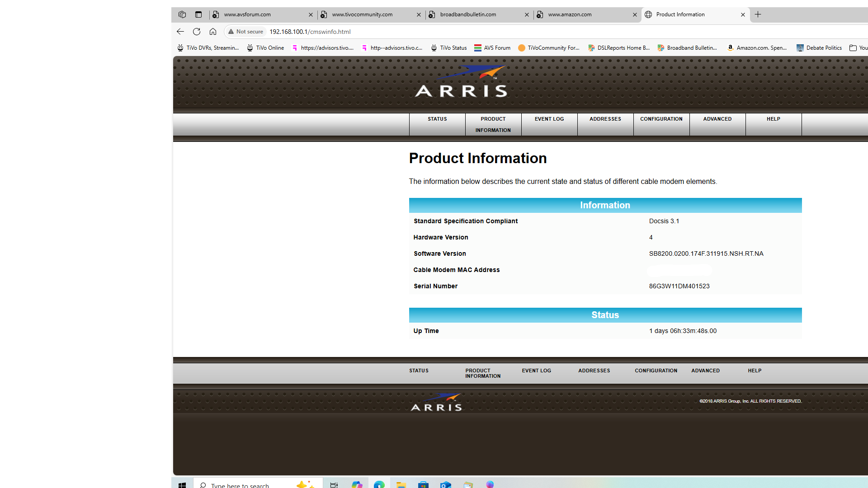
Task: Click the footer ARRIS logo
Action: (x=436, y=402)
